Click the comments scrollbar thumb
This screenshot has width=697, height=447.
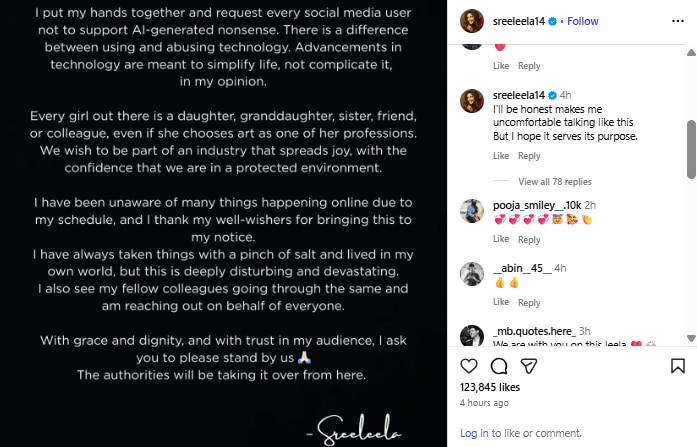tap(689, 150)
